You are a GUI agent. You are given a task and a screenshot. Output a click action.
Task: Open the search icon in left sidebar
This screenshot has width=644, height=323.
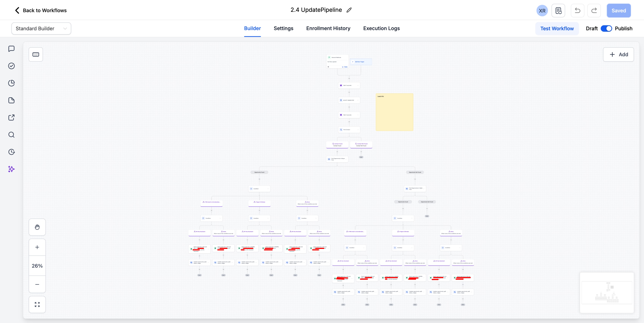pyautogui.click(x=12, y=135)
